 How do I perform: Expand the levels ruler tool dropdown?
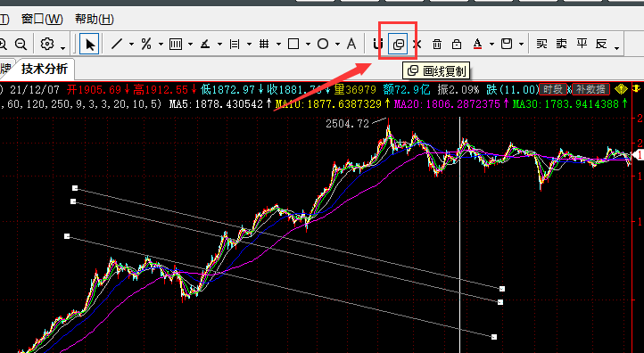tap(249, 44)
